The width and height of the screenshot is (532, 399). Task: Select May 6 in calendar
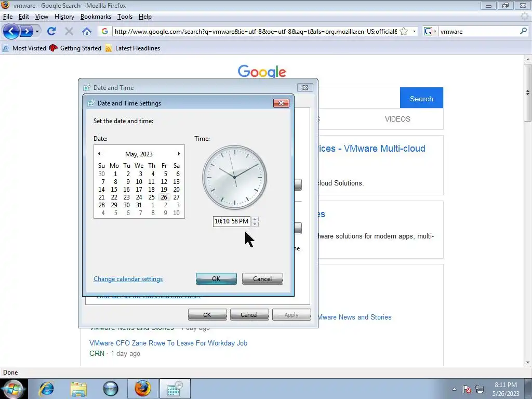pos(178,174)
